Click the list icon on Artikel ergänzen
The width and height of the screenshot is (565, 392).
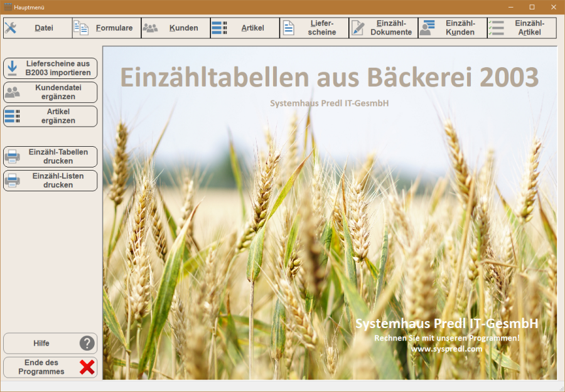(x=13, y=116)
